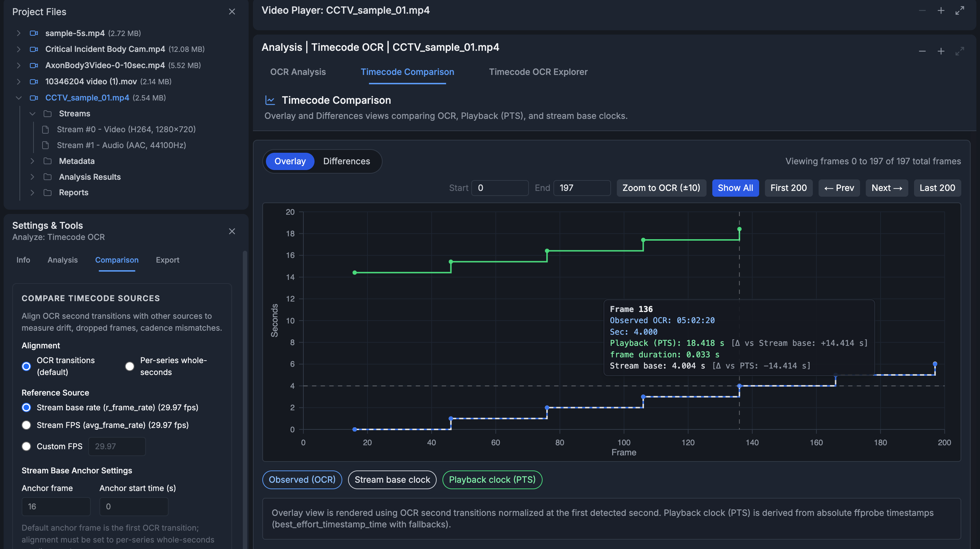Collapse the Streams folder
Screen dimensions: 980x549
tap(32, 113)
